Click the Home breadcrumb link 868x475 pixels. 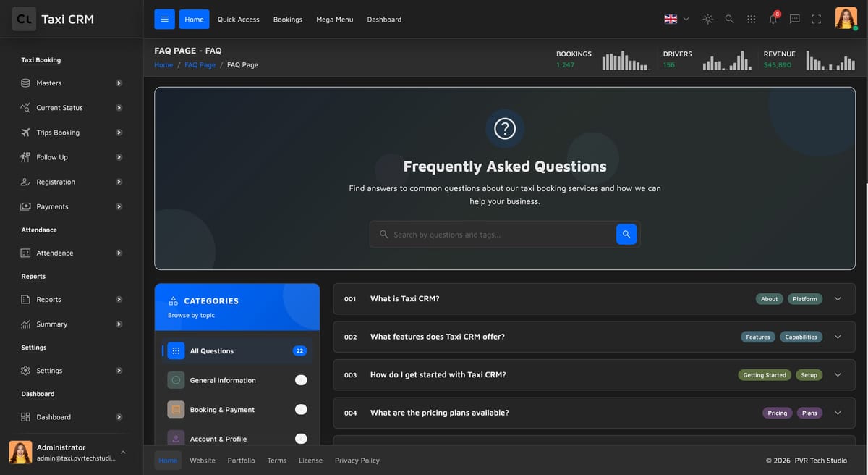(163, 64)
